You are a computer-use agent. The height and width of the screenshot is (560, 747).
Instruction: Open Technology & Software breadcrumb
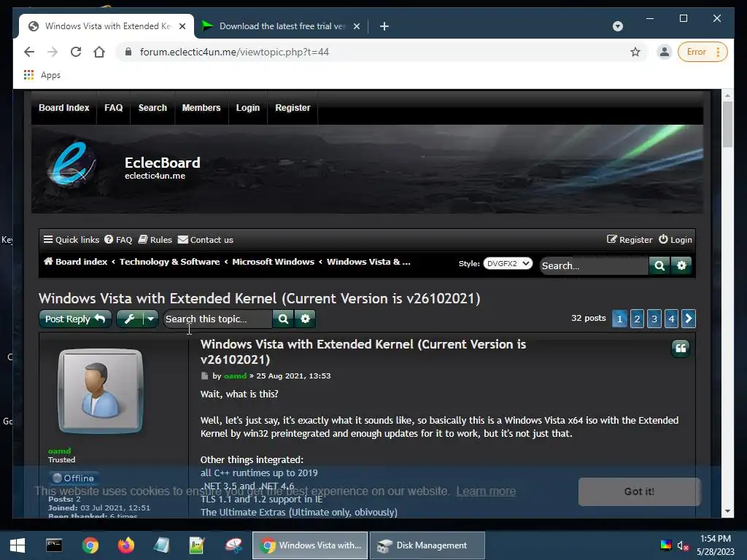coord(169,262)
